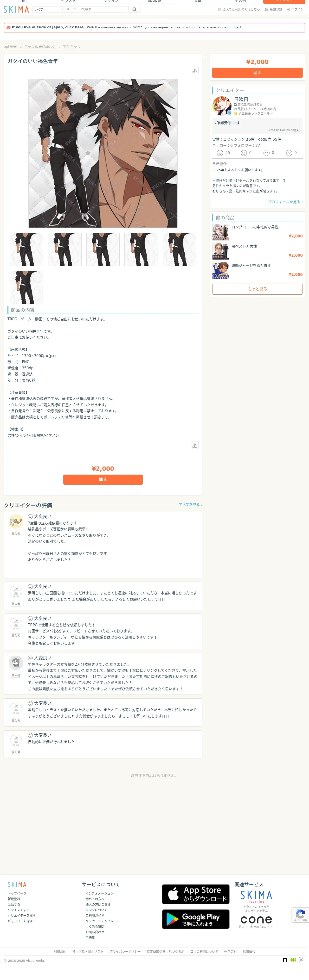The image size is (309, 980).
Task: Open the すべて category dropdown
Action: tap(49, 9)
